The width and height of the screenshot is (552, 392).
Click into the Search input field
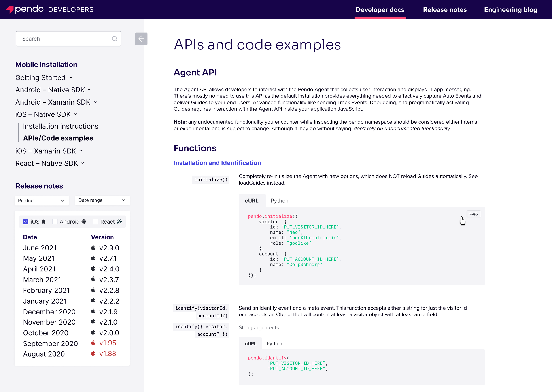coord(64,39)
